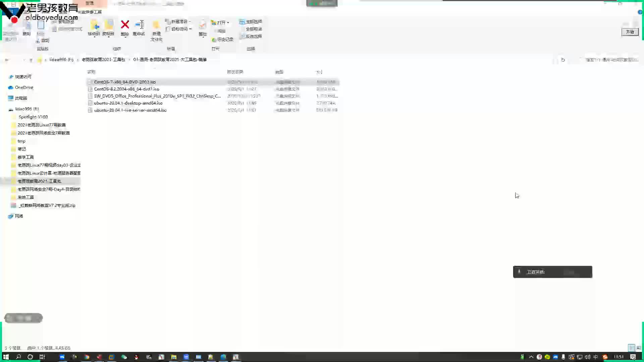Select CentOS-8.2.2004-x86_64-dvd1.iso file
This screenshot has height=362, width=644.
pos(213,89)
